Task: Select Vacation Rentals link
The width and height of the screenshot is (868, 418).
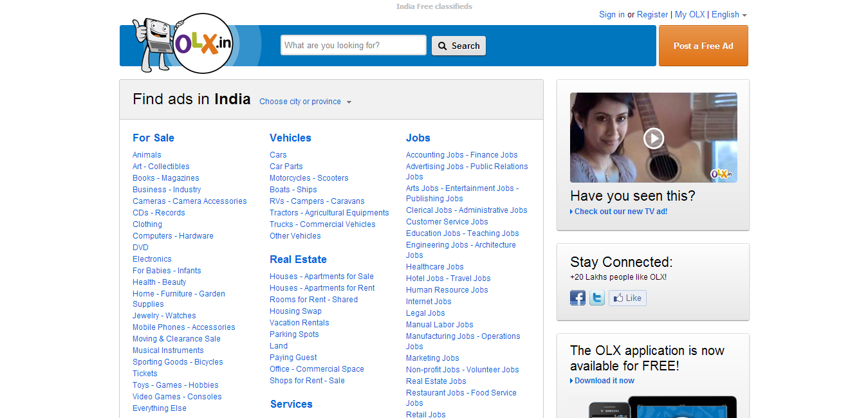Action: [x=299, y=323]
